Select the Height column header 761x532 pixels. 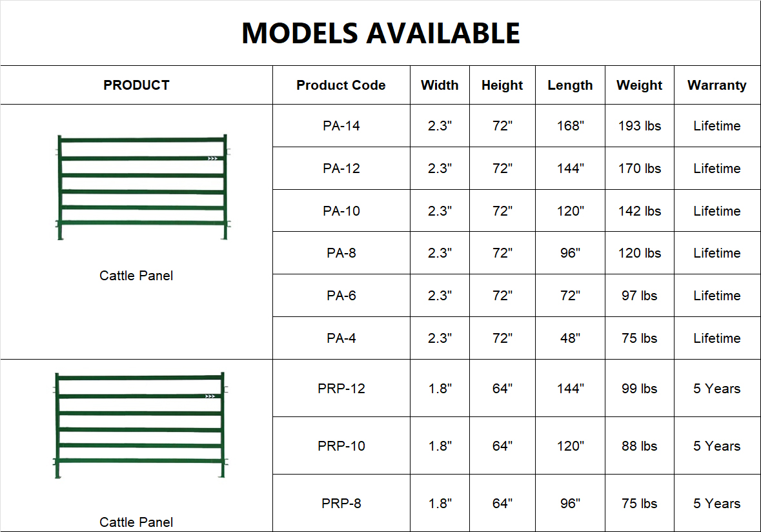click(x=502, y=85)
